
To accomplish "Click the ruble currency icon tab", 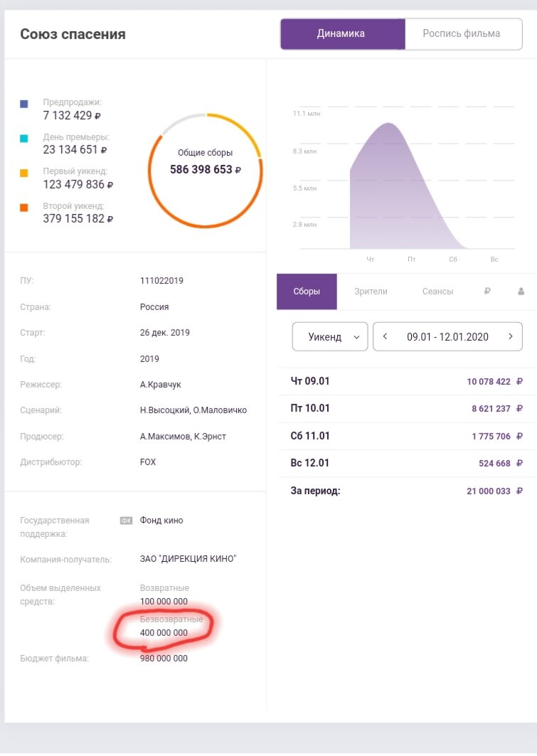I will pos(487,291).
